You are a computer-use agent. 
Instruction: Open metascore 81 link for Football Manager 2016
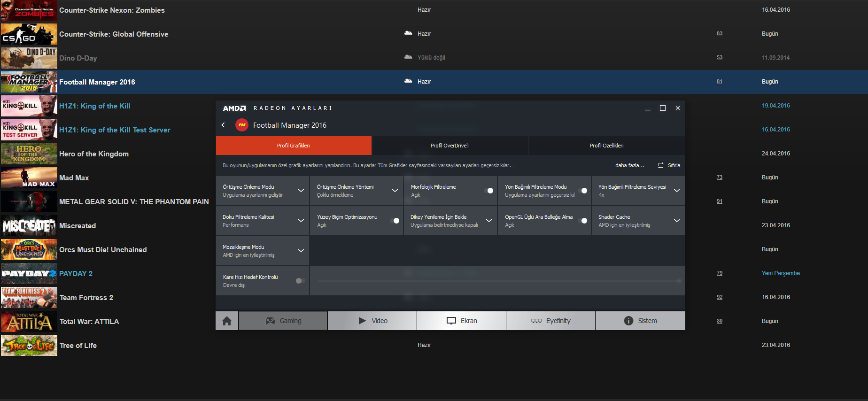tap(720, 82)
